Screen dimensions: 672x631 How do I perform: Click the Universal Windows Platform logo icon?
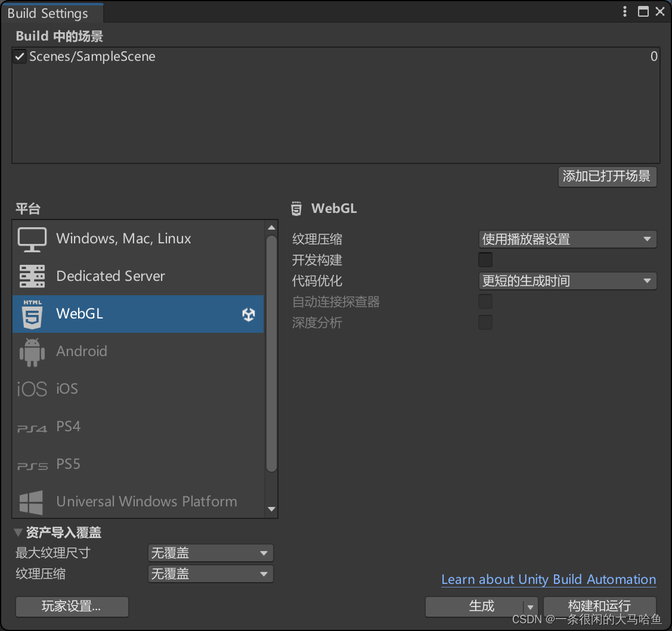[x=31, y=502]
